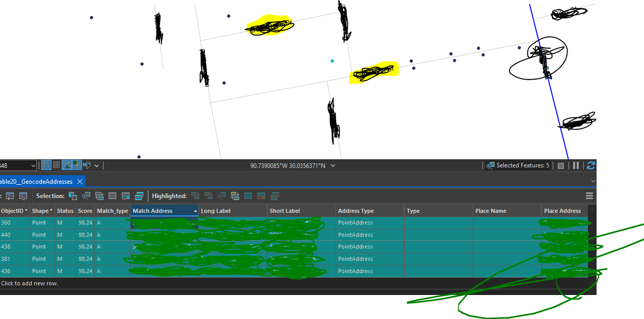Click the Calculate field icon
Viewport: 644px width, 319px height.
pyautogui.click(x=23, y=196)
